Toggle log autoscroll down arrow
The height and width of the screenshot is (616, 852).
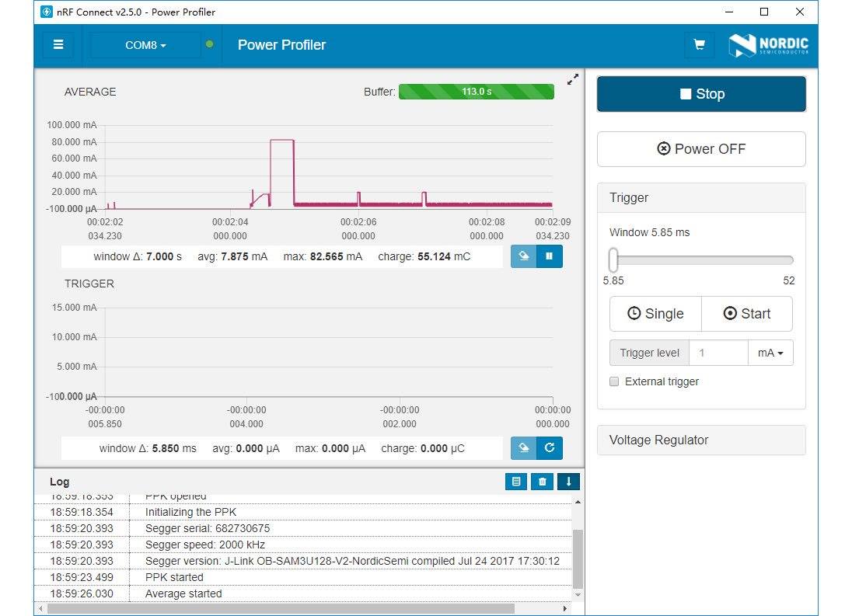pos(568,482)
